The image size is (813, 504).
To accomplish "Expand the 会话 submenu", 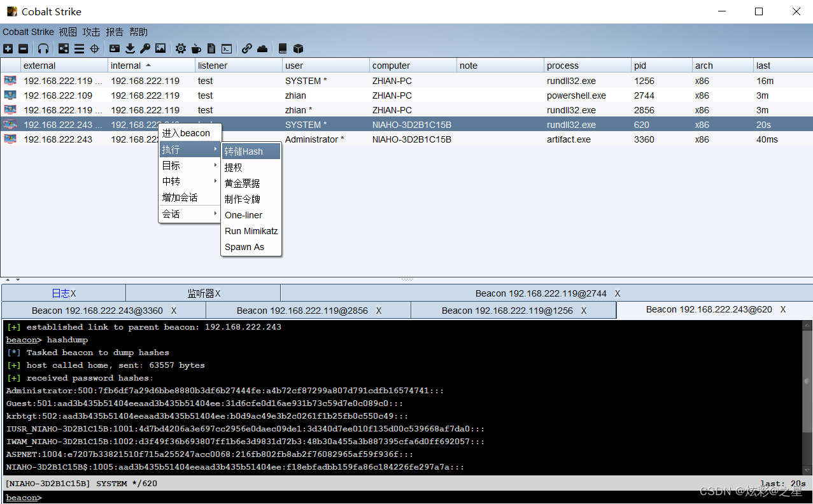I will 190,214.
